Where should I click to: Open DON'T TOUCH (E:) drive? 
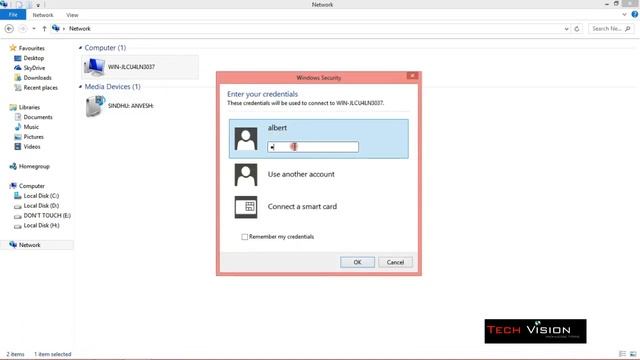point(47,215)
